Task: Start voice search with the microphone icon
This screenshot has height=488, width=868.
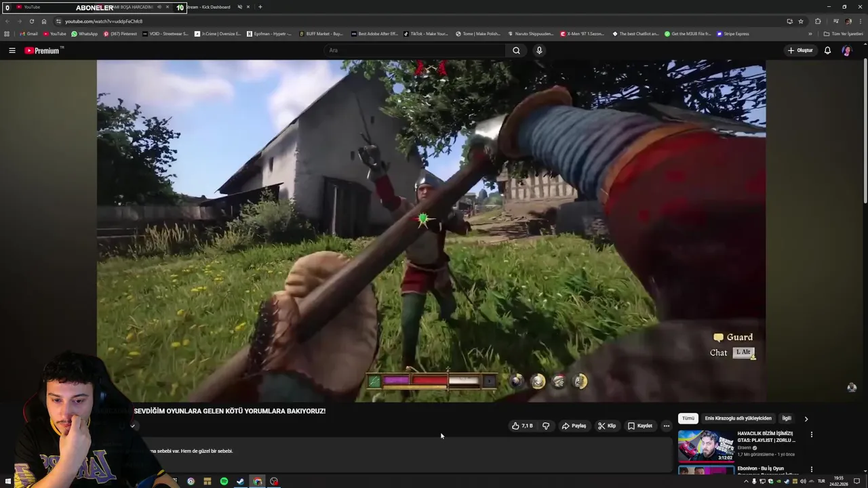Action: pos(539,50)
